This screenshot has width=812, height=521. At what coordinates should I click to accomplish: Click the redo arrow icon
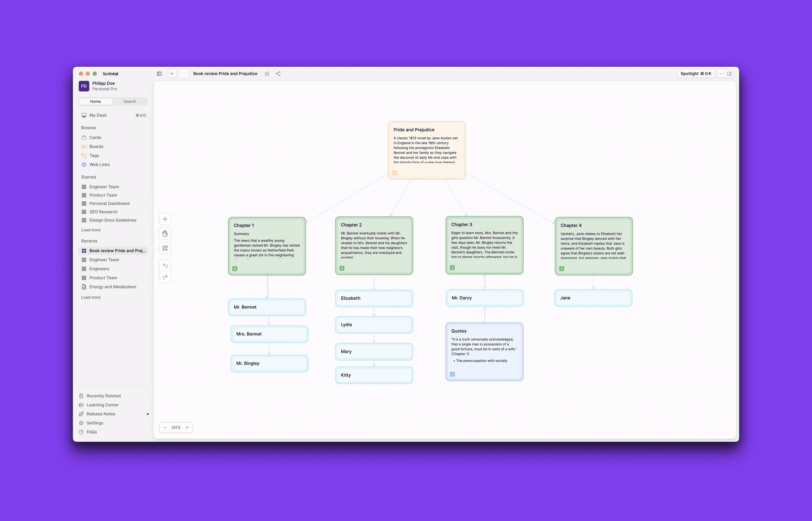click(165, 277)
